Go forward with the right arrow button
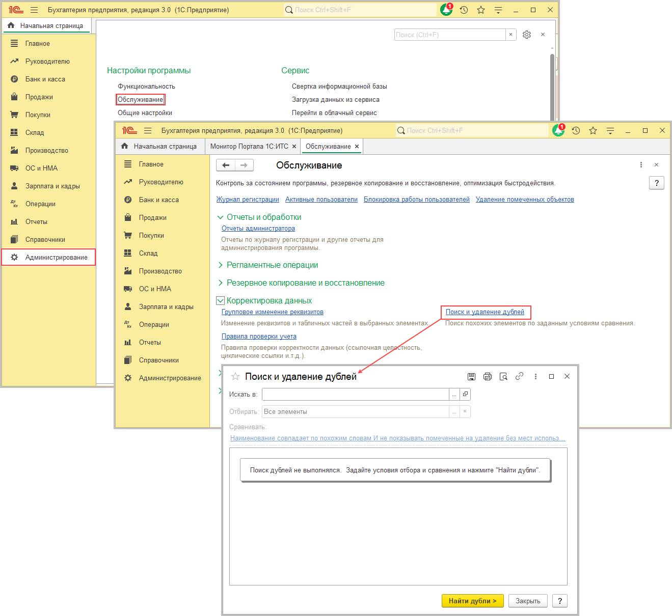The image size is (672, 616). point(244,165)
